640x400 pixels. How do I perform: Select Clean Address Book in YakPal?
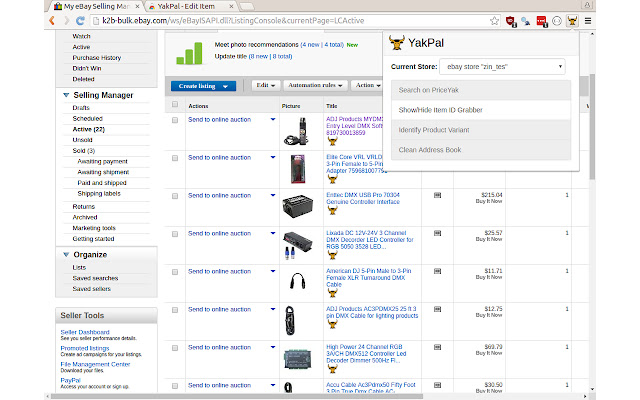481,150
